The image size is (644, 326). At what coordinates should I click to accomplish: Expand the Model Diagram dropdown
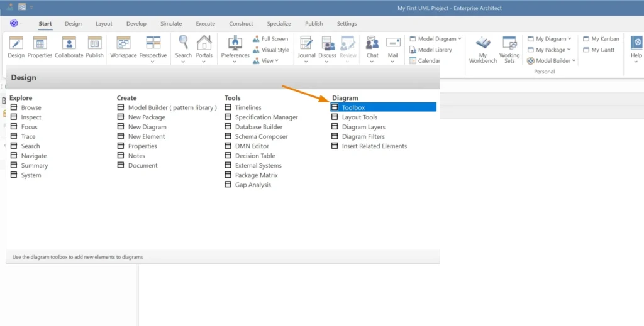point(460,39)
